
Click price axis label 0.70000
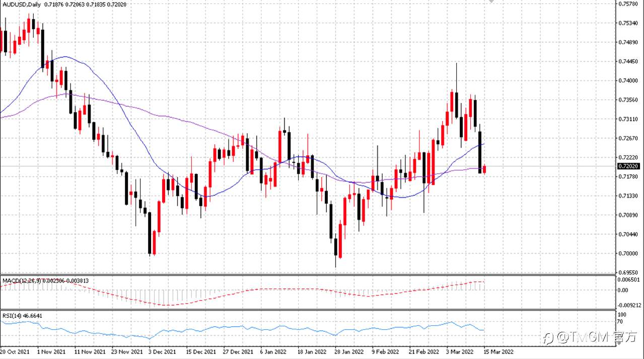pyautogui.click(x=628, y=254)
